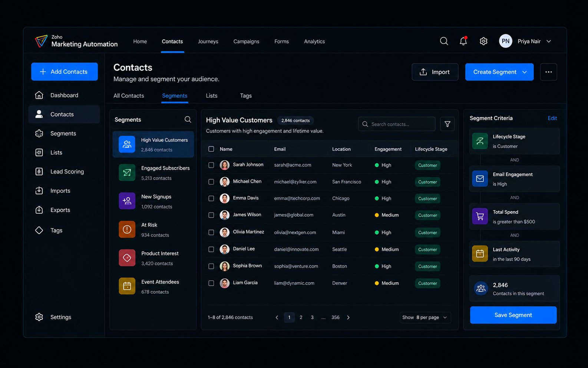588x368 pixels.
Task: Check the Olivia Martinez row checkbox
Action: [x=211, y=233]
